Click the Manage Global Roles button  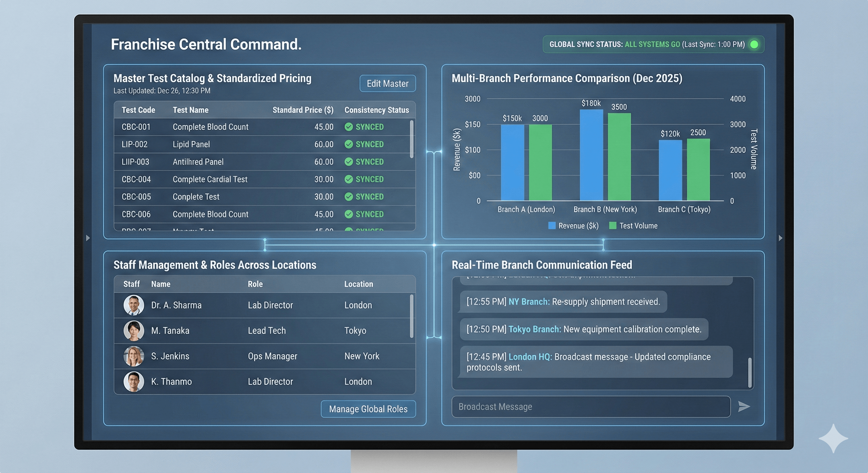click(368, 409)
